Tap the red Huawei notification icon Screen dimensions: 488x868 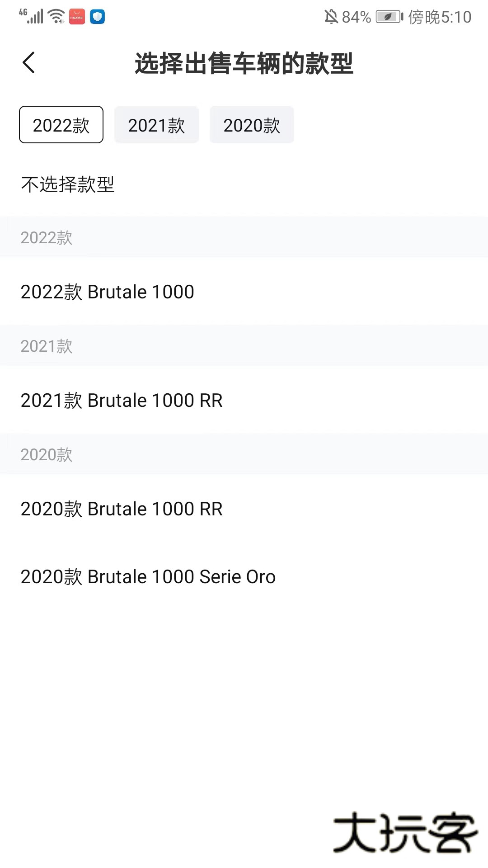tap(77, 17)
